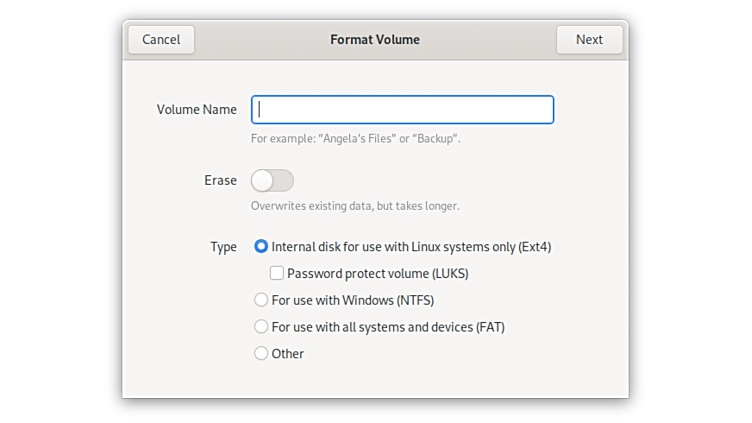The image size is (752, 423).
Task: Click the Erase label text
Action: (220, 181)
